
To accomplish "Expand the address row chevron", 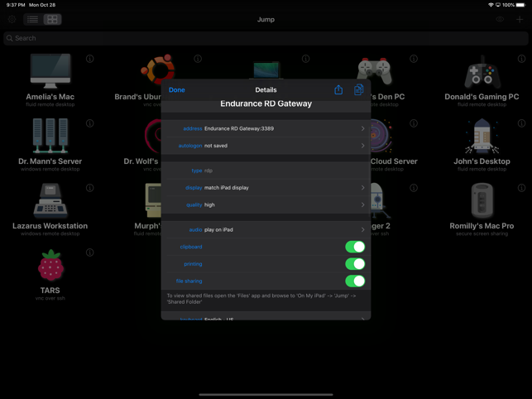I will [362, 128].
